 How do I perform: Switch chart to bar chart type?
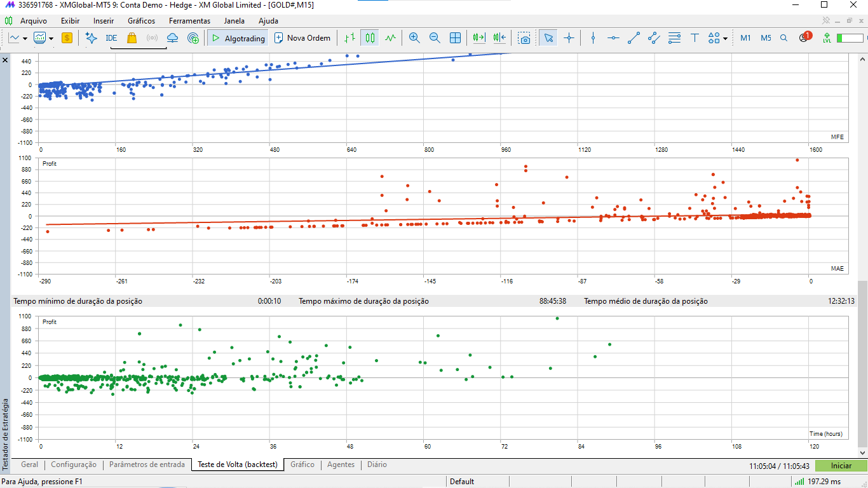(349, 38)
